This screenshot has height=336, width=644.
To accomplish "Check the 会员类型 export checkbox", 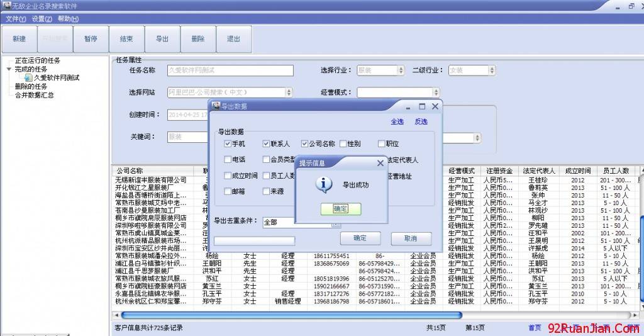I will pyautogui.click(x=266, y=159).
